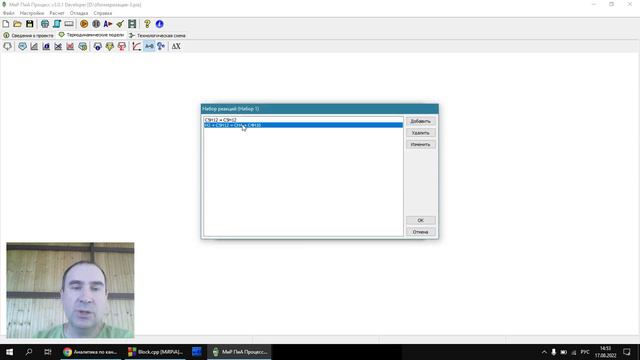Click the microphone tray icon

pos(554,352)
